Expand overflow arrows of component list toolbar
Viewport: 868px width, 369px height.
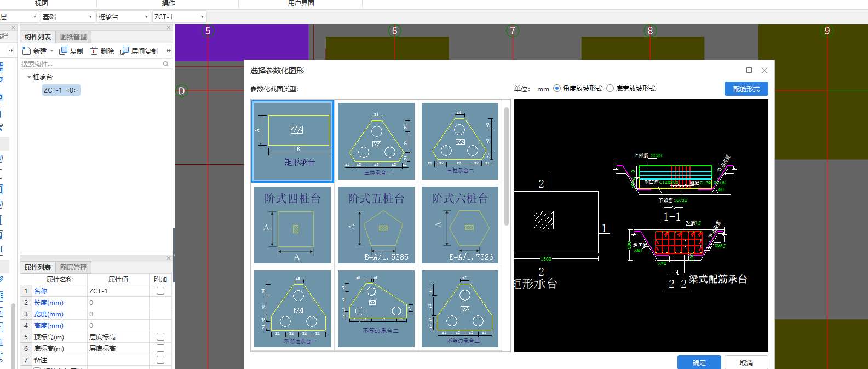point(169,51)
